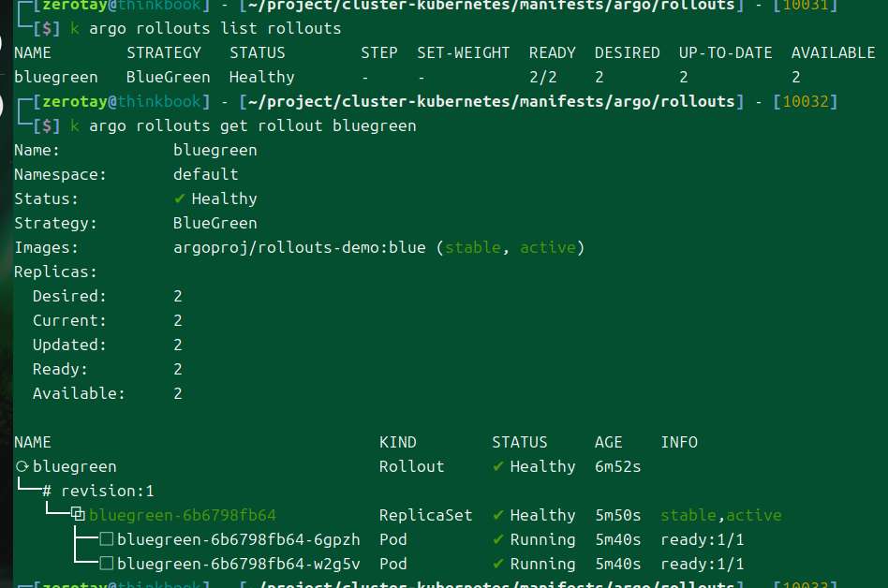Click the ReplicaSet icon beside bluegreen-6b6798fb64
The width and height of the screenshot is (888, 588).
(79, 515)
